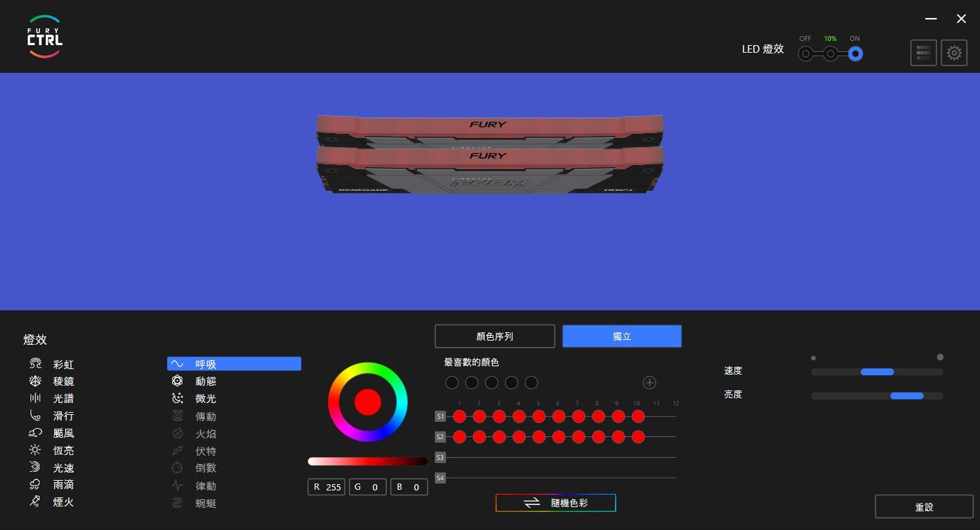The width and height of the screenshot is (980, 530).
Task: Select the 颶風 hurricane effect icon
Action: pos(35,433)
